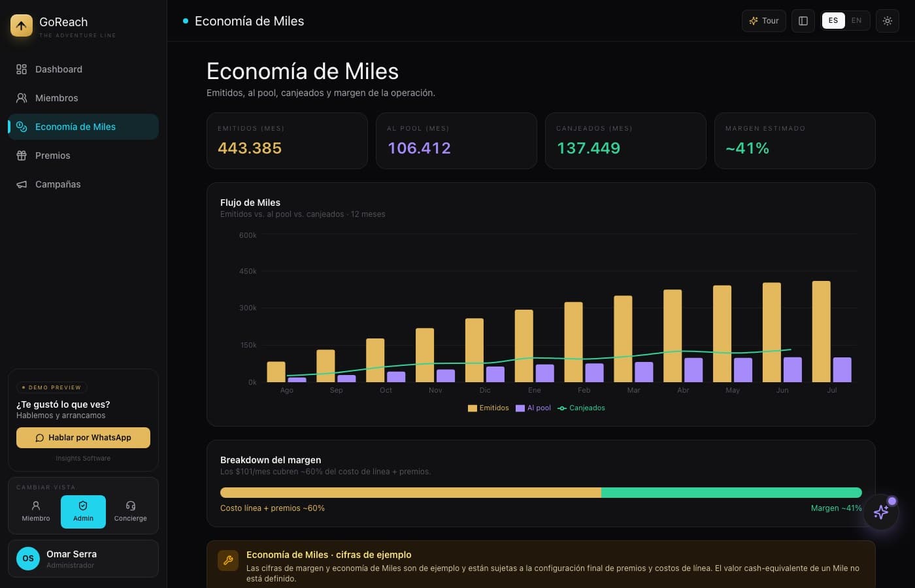Toggle Canjeados line in chart legend
The height and width of the screenshot is (588, 915).
coord(581,408)
